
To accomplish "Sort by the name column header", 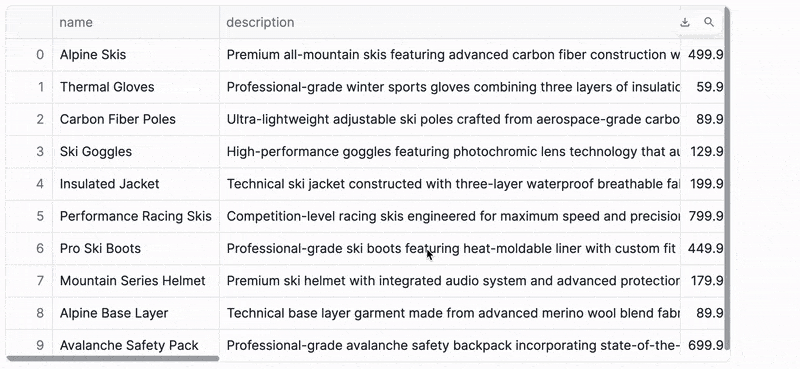I will tap(136, 22).
